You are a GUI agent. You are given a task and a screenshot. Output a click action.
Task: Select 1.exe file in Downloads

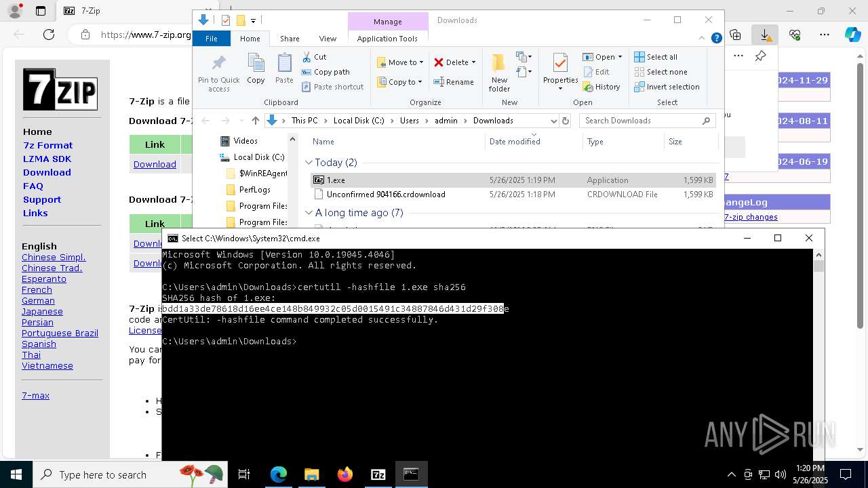pyautogui.click(x=513, y=180)
